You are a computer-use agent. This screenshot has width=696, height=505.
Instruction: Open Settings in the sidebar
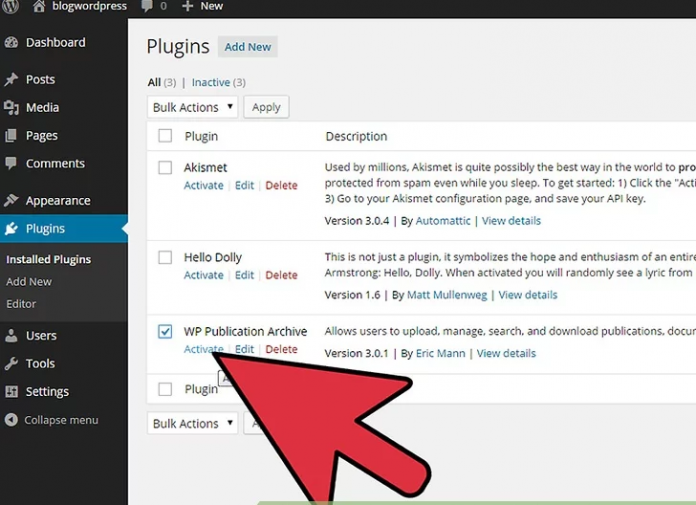(x=47, y=392)
